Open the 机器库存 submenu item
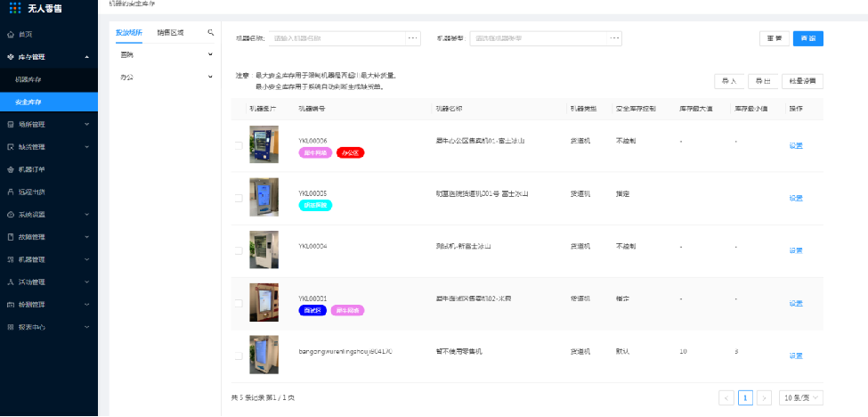 (x=49, y=79)
